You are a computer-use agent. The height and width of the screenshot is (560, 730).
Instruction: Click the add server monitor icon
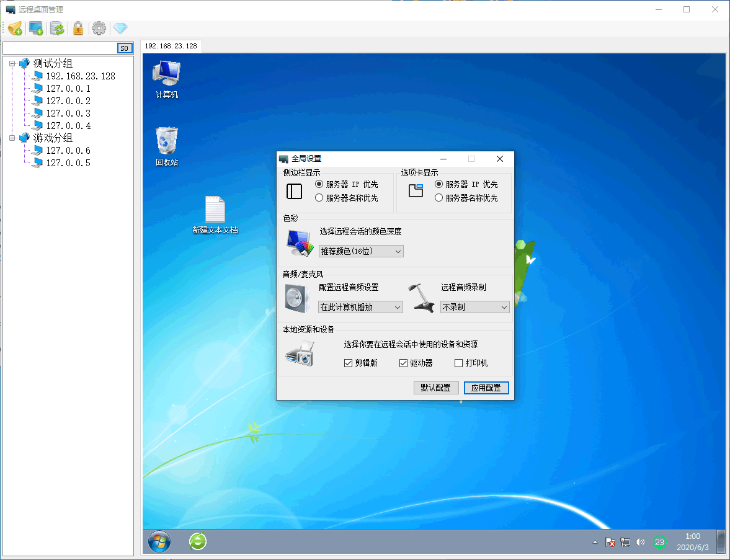click(36, 28)
